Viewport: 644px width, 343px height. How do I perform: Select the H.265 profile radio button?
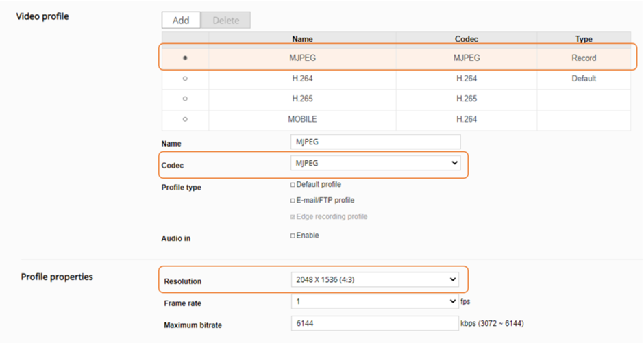pos(185,99)
